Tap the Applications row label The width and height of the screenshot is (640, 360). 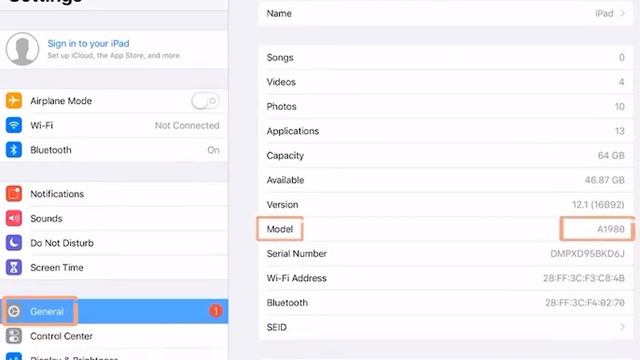pos(293,131)
